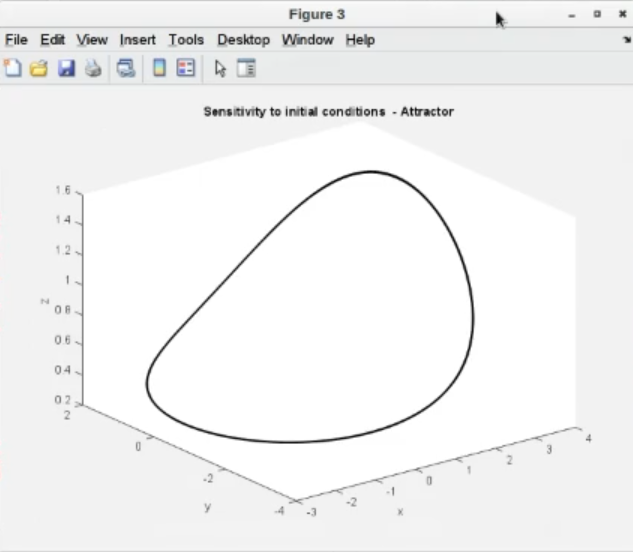Save the figure using the floppy disk icon
This screenshot has height=552, width=633.
coord(66,69)
